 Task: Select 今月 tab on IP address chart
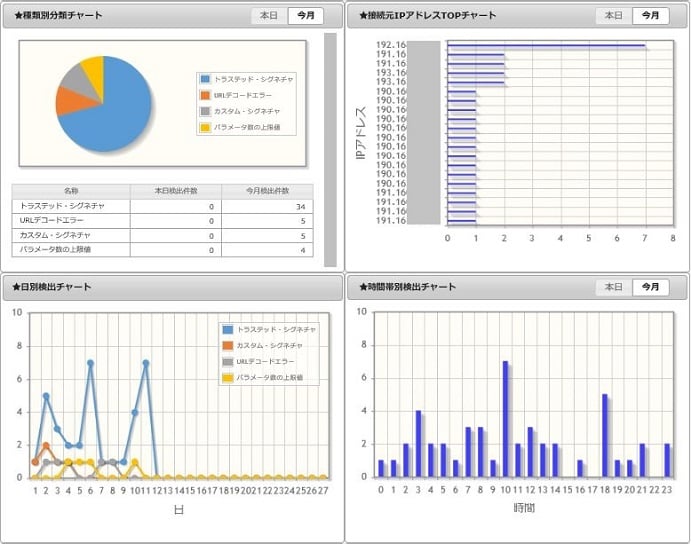tap(650, 16)
